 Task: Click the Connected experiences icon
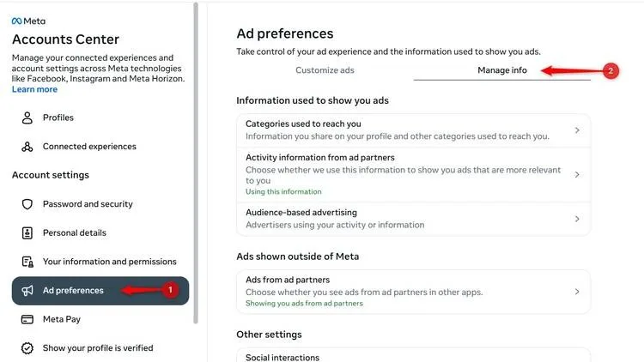(27, 147)
